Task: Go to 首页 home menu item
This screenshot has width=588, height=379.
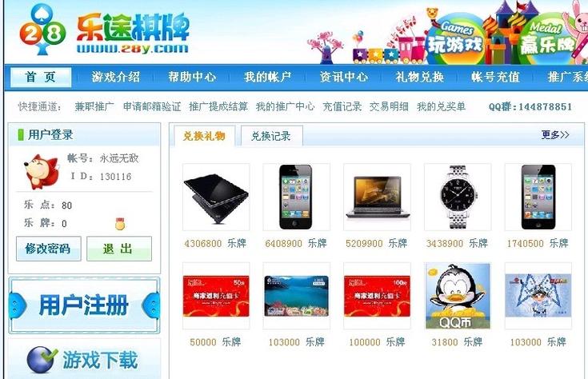Action: click(x=41, y=77)
